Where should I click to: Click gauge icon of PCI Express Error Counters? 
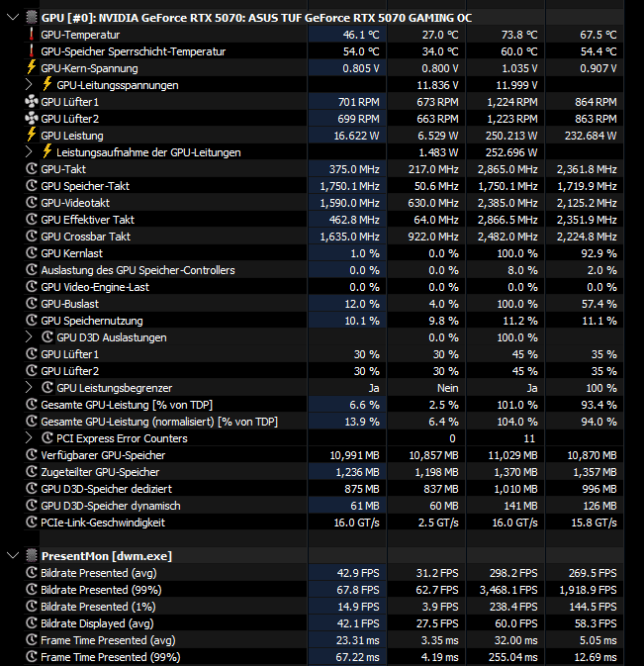tap(47, 438)
